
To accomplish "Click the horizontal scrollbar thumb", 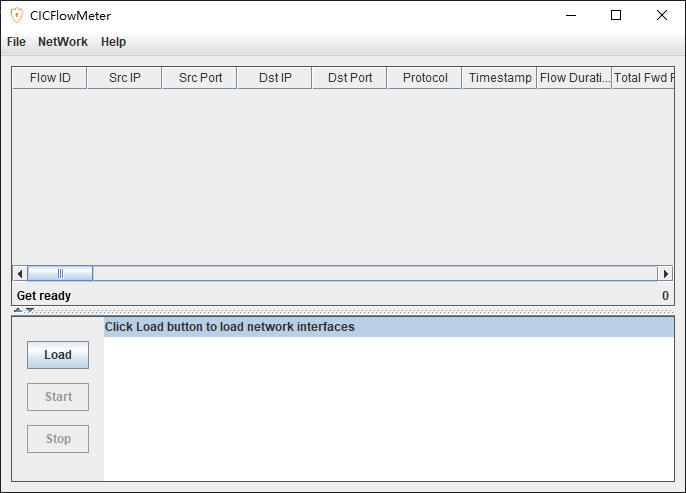I will 60,274.
